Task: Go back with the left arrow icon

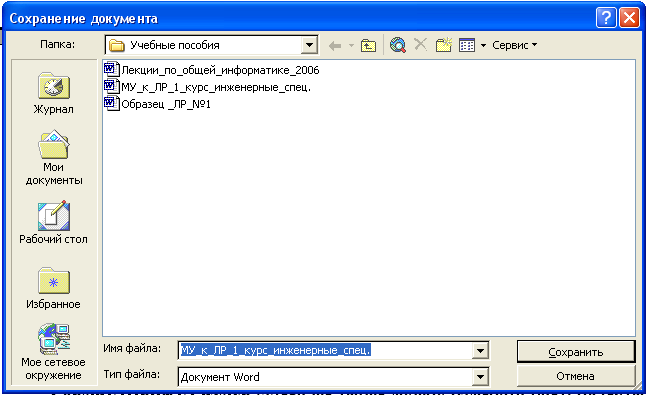Action: click(x=335, y=45)
